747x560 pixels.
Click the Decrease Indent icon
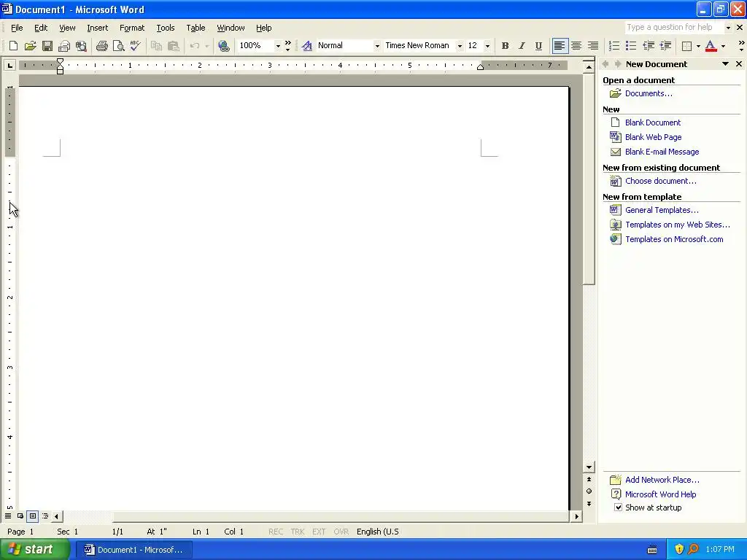pyautogui.click(x=649, y=46)
